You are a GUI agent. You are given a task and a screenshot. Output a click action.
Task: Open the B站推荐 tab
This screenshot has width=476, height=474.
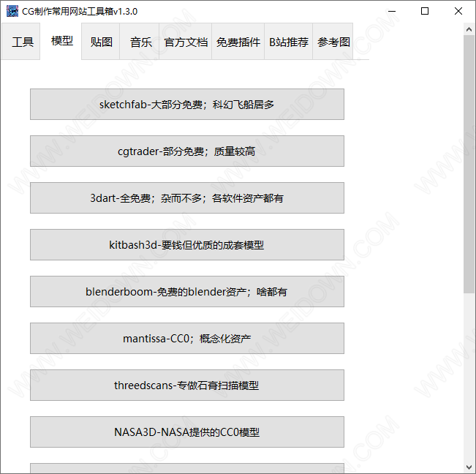(x=288, y=42)
